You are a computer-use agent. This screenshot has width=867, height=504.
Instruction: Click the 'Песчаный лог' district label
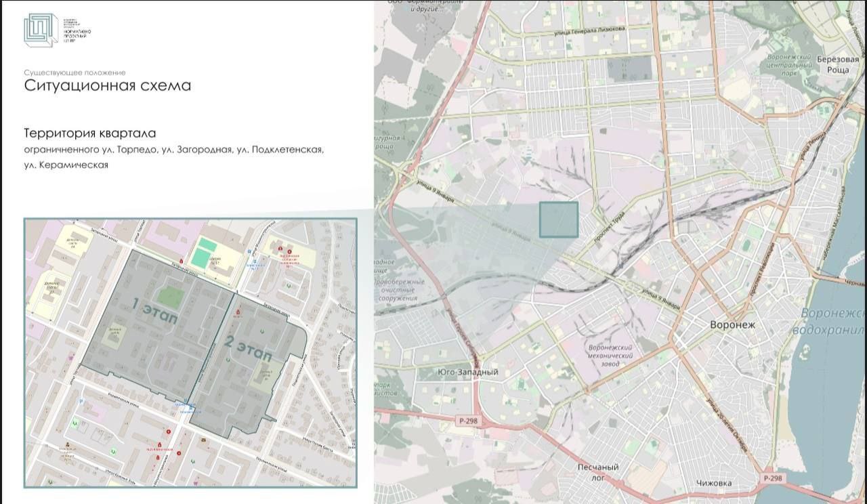click(597, 473)
